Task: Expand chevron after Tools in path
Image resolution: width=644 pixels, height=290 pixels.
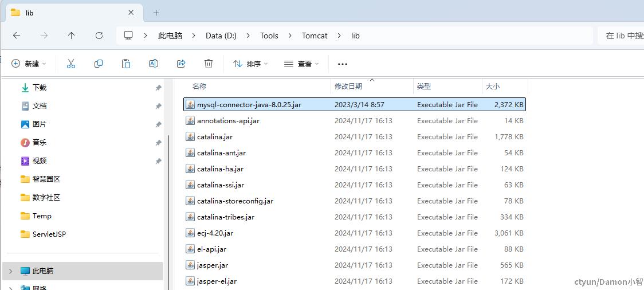Action: [290, 36]
